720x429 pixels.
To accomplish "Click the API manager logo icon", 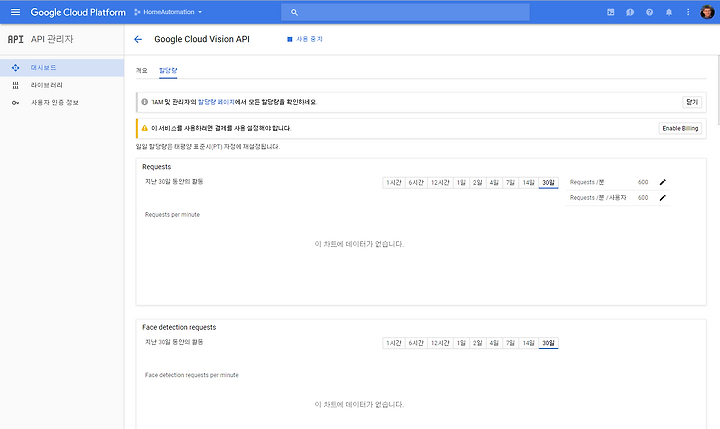I will coord(16,39).
